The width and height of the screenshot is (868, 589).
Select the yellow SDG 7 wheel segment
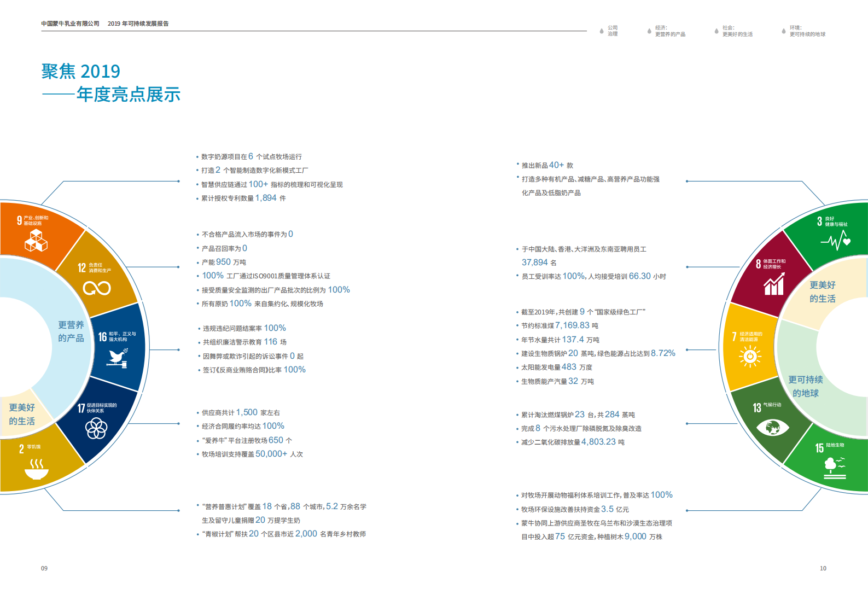(x=749, y=347)
